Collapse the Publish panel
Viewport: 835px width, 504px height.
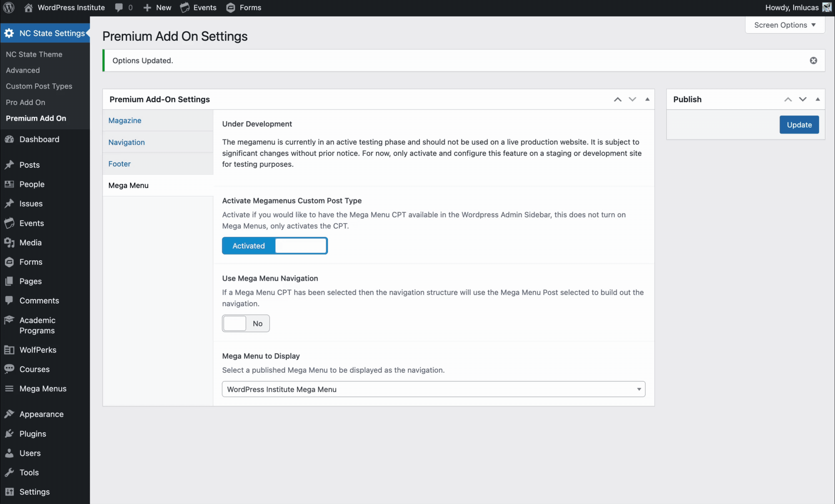[x=818, y=99]
